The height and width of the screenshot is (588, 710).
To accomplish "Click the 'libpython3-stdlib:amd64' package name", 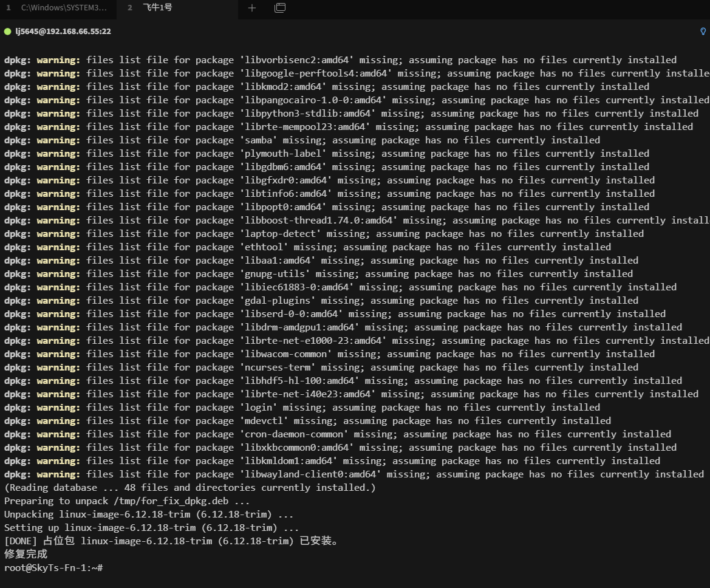I will (x=307, y=113).
